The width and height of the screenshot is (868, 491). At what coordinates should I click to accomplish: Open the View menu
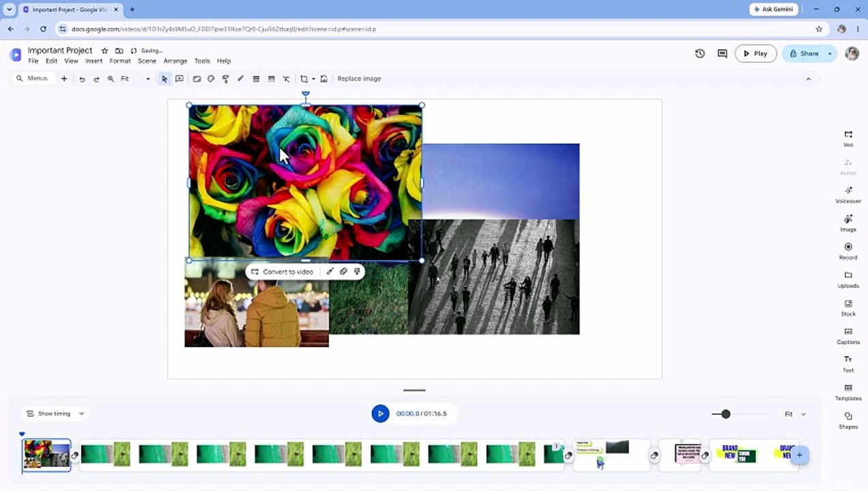71,61
